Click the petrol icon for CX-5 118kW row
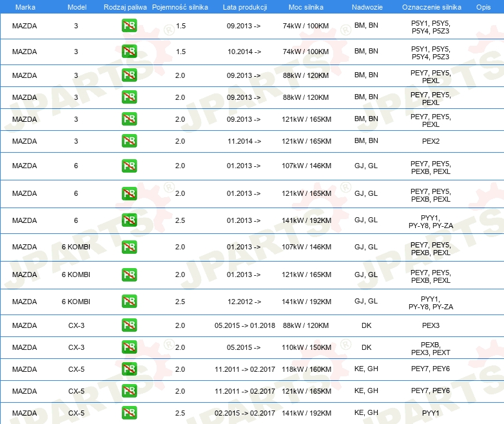 [x=129, y=369]
